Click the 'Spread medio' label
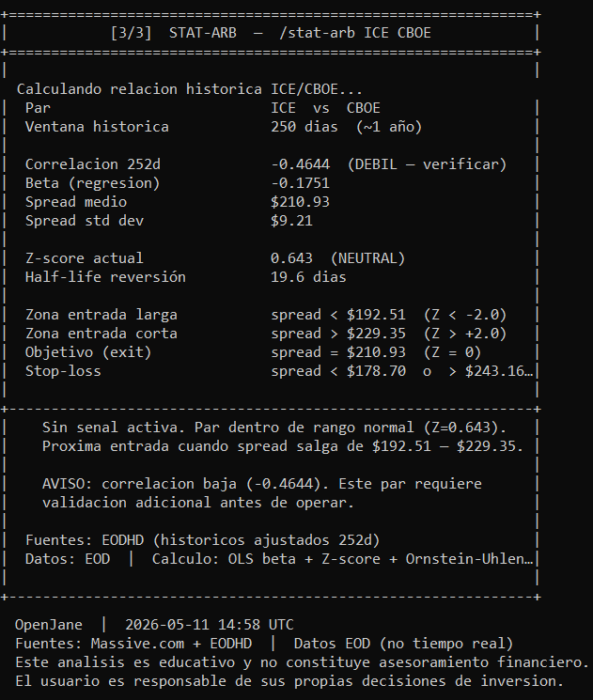The width and height of the screenshot is (593, 700). [x=76, y=202]
